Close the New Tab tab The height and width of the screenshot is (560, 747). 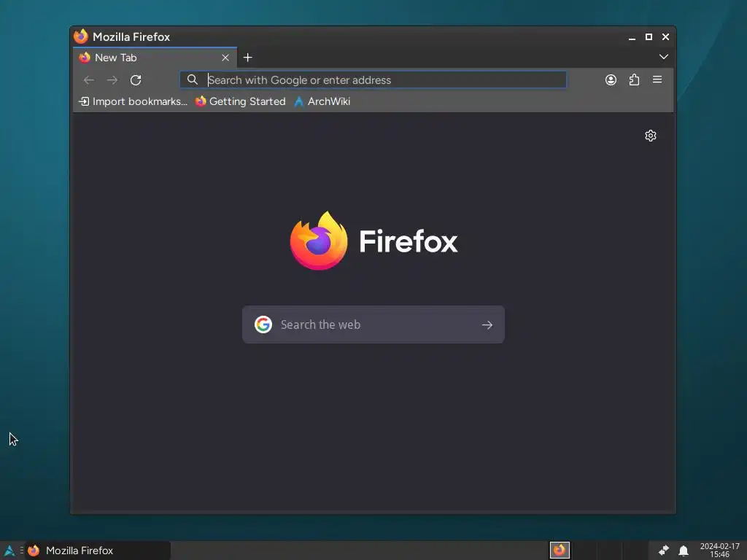225,58
